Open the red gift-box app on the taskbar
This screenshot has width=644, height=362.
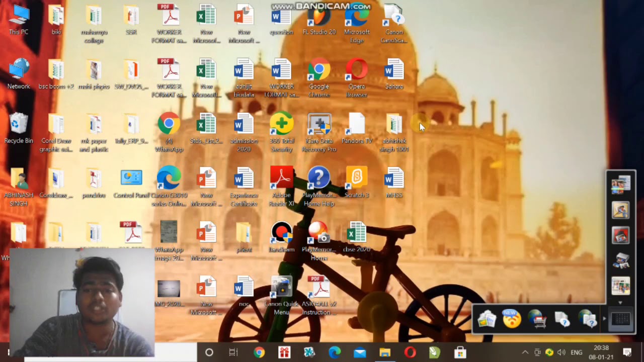coord(284,352)
